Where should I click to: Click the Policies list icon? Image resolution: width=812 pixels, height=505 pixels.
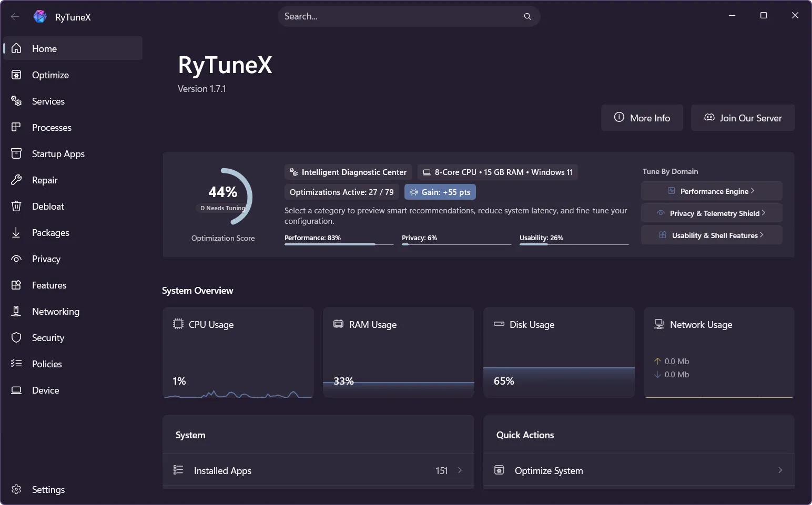click(x=16, y=364)
